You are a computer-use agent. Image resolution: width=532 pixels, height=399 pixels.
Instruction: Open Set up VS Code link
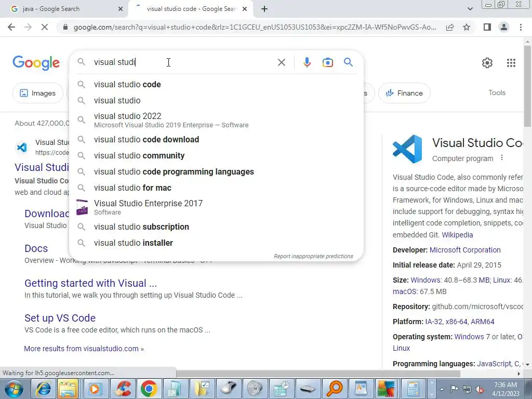60,318
